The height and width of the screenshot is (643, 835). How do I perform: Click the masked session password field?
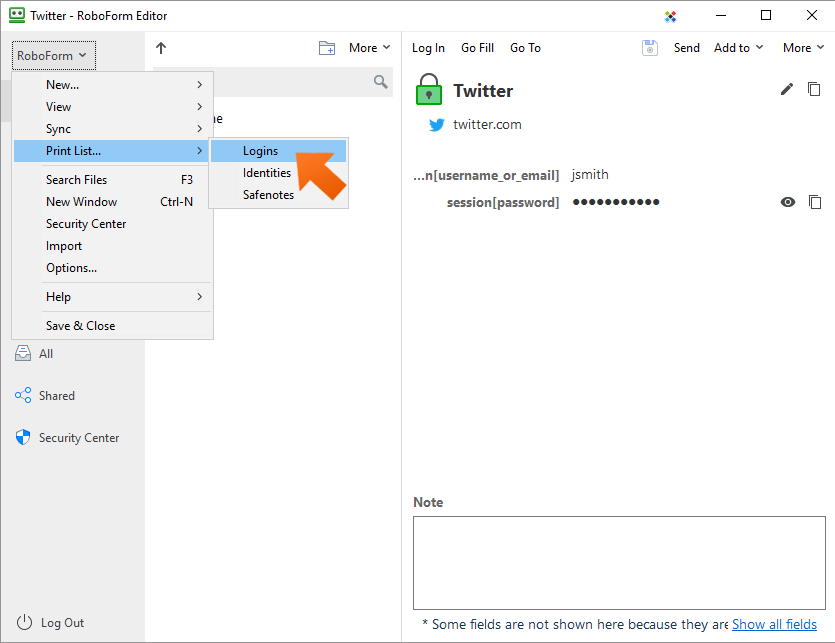pyautogui.click(x=616, y=202)
